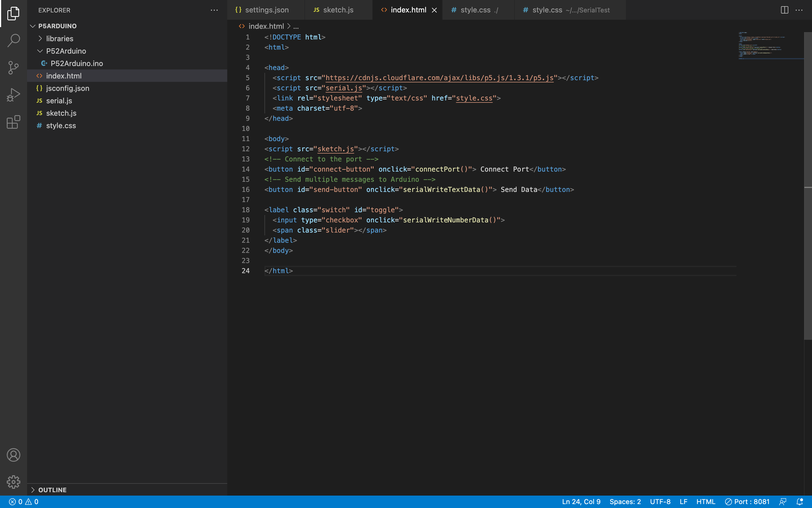
Task: Open the Run and Debug view icon
Action: click(14, 95)
